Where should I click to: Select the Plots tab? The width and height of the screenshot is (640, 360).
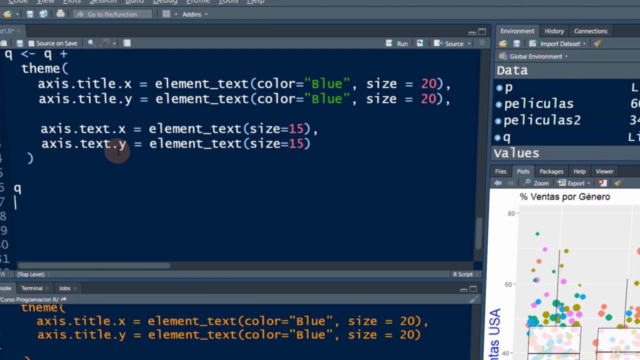522,171
